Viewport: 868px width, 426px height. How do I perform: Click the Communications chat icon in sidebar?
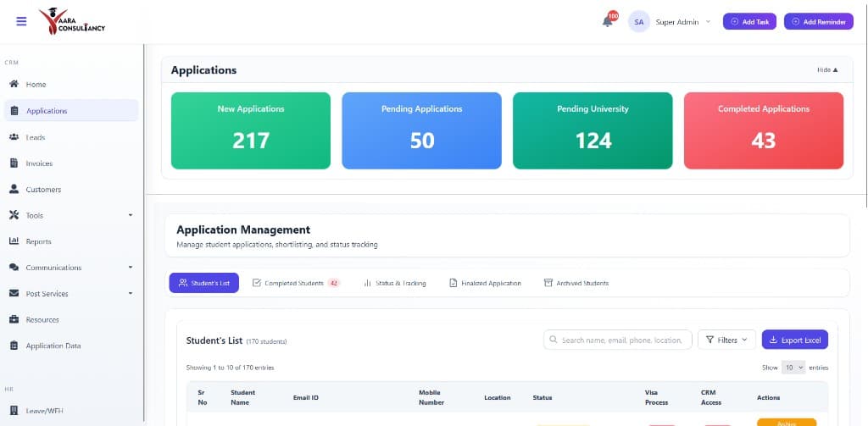point(14,268)
